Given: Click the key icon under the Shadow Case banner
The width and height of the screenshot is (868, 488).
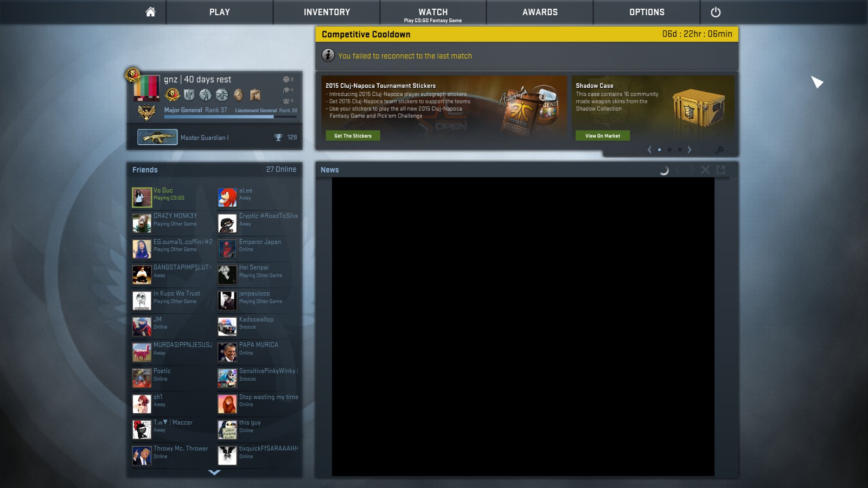Looking at the screenshot, I should pyautogui.click(x=719, y=150).
